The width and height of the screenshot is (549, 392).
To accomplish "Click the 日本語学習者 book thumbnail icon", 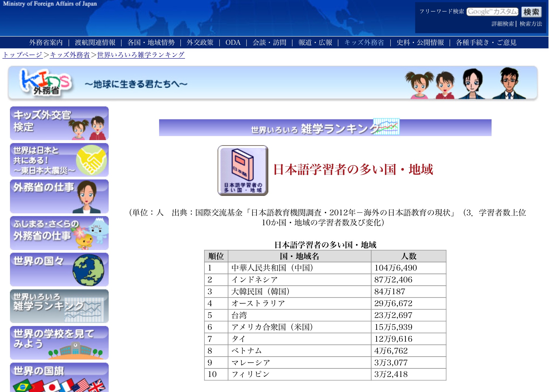I will [243, 171].
